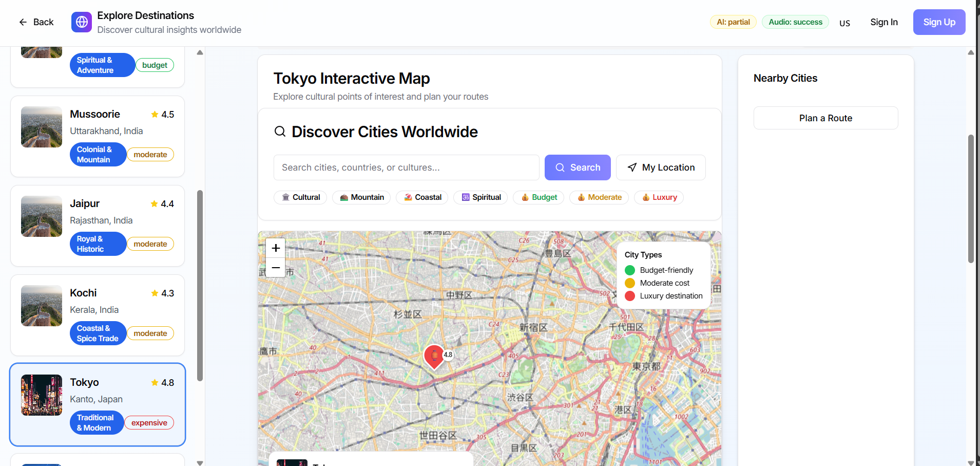This screenshot has width=980, height=466.
Task: Click the Search button
Action: point(578,167)
